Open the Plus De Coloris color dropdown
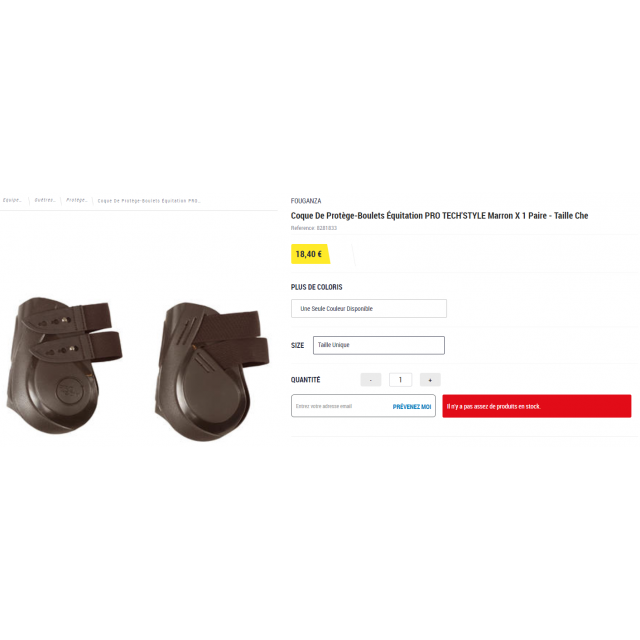The width and height of the screenshot is (640, 640). (369, 309)
